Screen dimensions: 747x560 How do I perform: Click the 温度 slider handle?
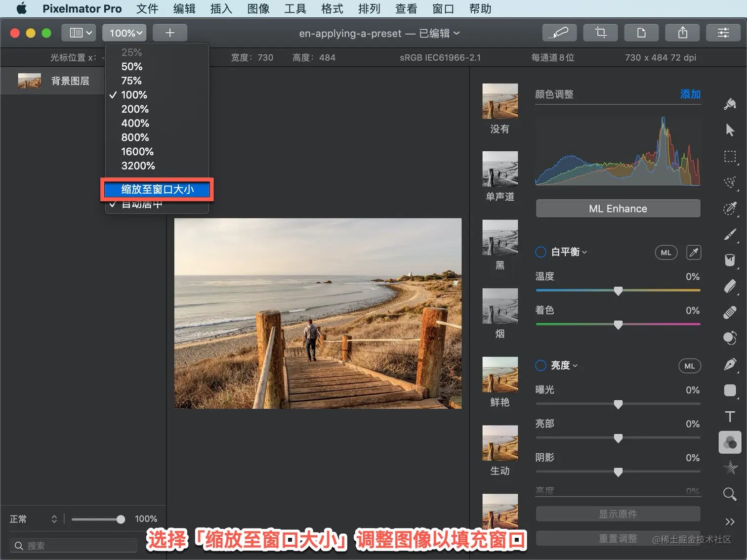coord(618,291)
